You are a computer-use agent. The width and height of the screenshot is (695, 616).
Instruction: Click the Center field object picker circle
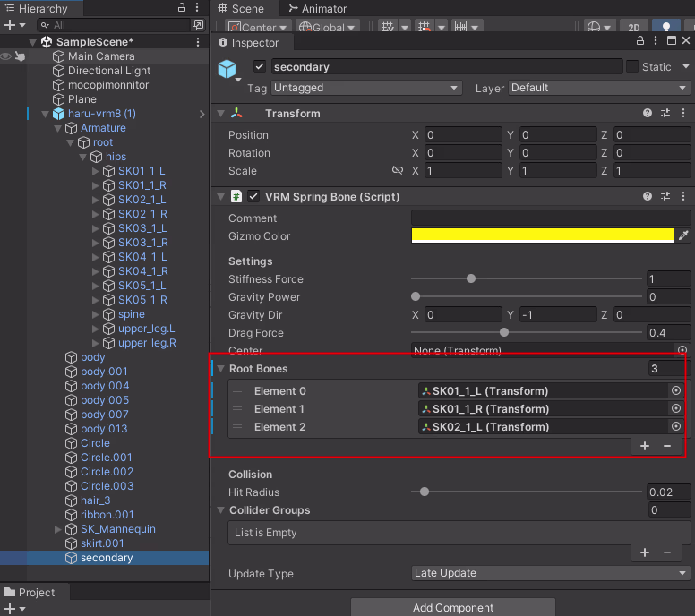coord(682,350)
